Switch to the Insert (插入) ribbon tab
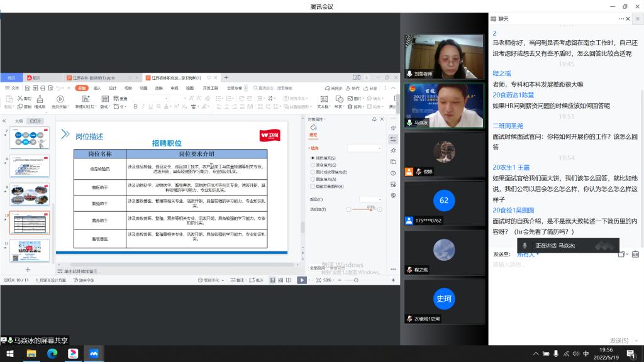The width and height of the screenshot is (644, 362). [97, 88]
